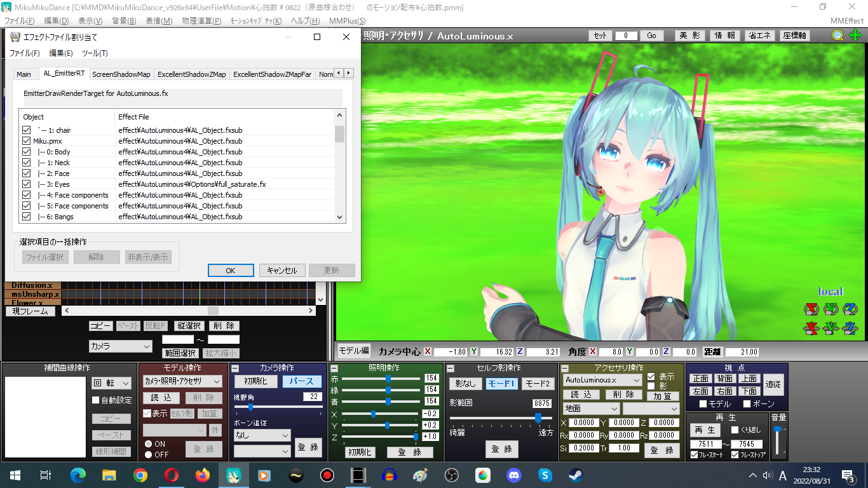Open the notification center icon
Screen dimensions: 868x488
click(848, 475)
